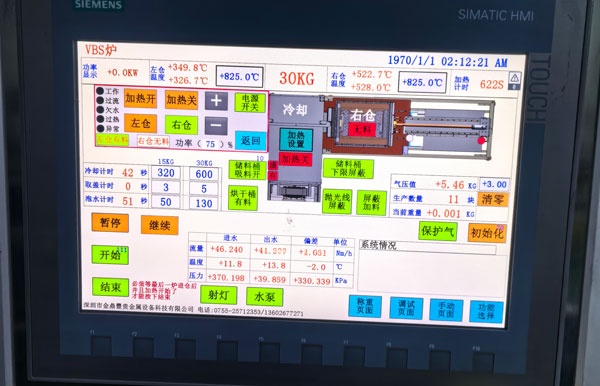Screen dimensions: 600x386
Task: Turn off heating with orange 加热关
Action: coord(181,100)
